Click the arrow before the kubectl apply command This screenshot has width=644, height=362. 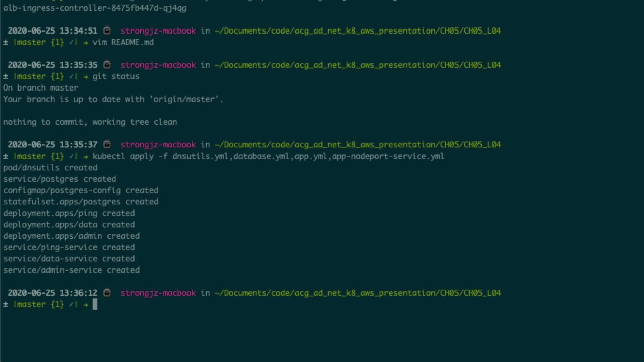[x=86, y=157]
